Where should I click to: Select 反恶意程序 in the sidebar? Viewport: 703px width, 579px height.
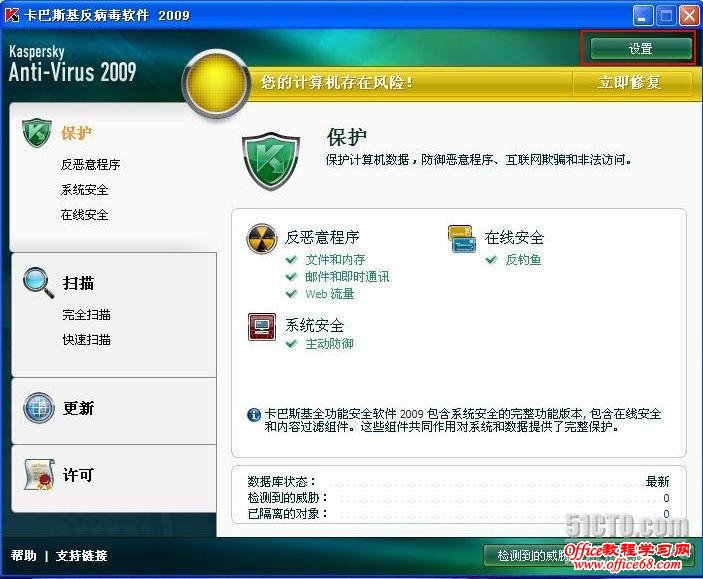[x=91, y=165]
